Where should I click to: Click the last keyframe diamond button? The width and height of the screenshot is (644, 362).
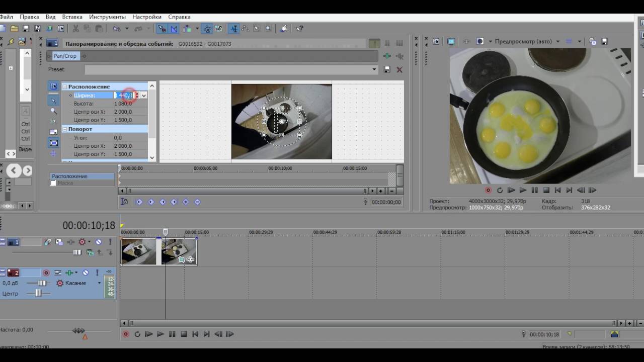[174, 202]
